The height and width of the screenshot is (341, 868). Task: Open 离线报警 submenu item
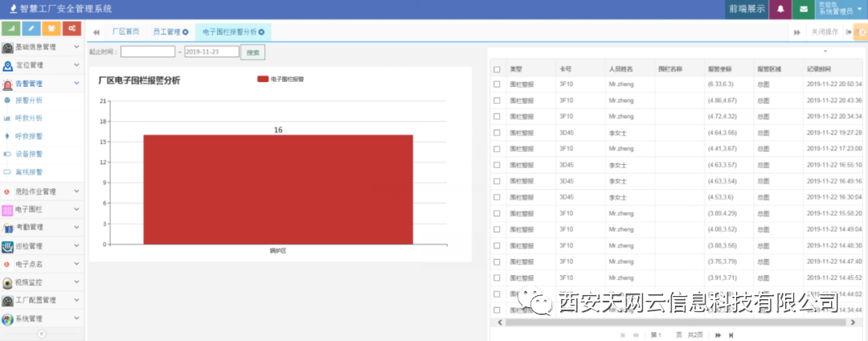click(29, 172)
